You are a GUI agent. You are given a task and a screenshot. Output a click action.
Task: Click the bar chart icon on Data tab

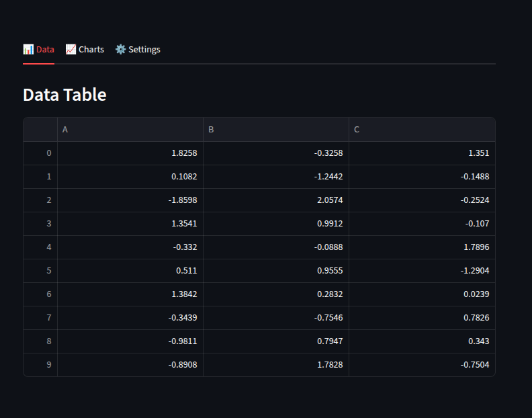(x=28, y=49)
